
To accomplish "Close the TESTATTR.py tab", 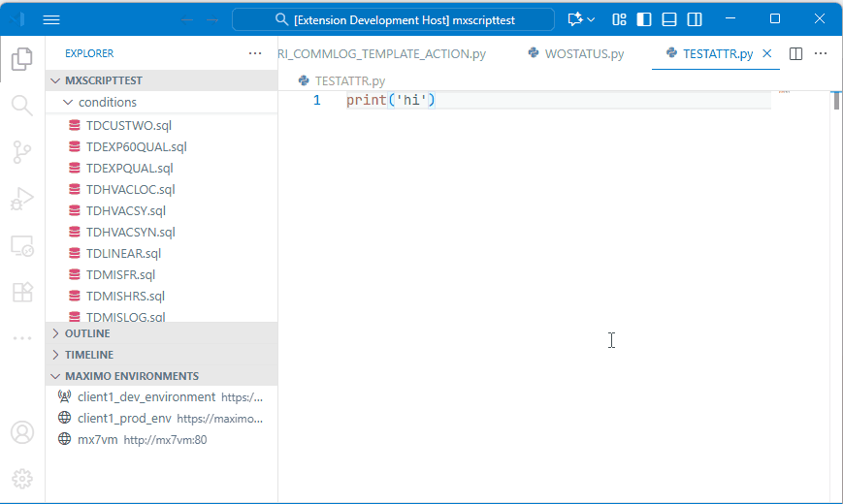I will pos(767,53).
